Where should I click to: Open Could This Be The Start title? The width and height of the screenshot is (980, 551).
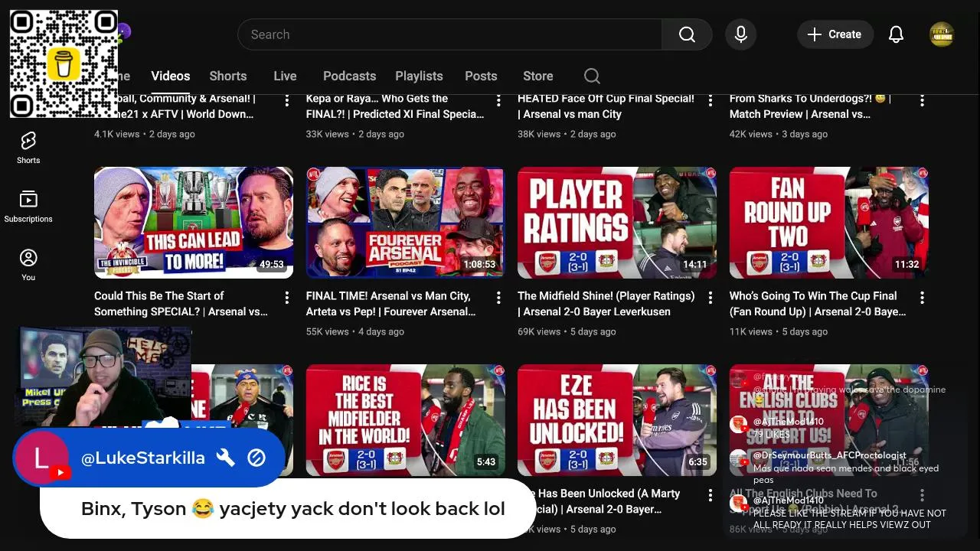[181, 304]
